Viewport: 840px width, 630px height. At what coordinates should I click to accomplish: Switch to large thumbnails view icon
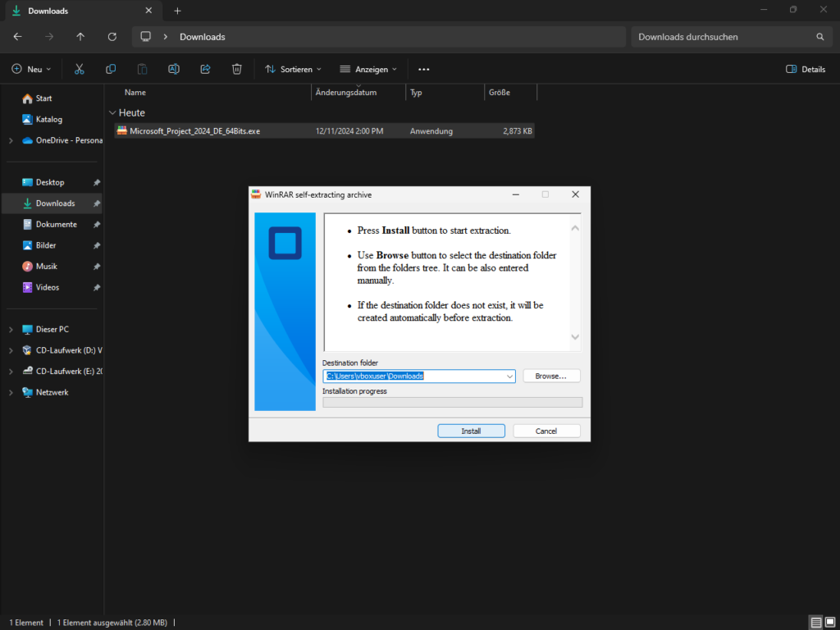click(830, 623)
